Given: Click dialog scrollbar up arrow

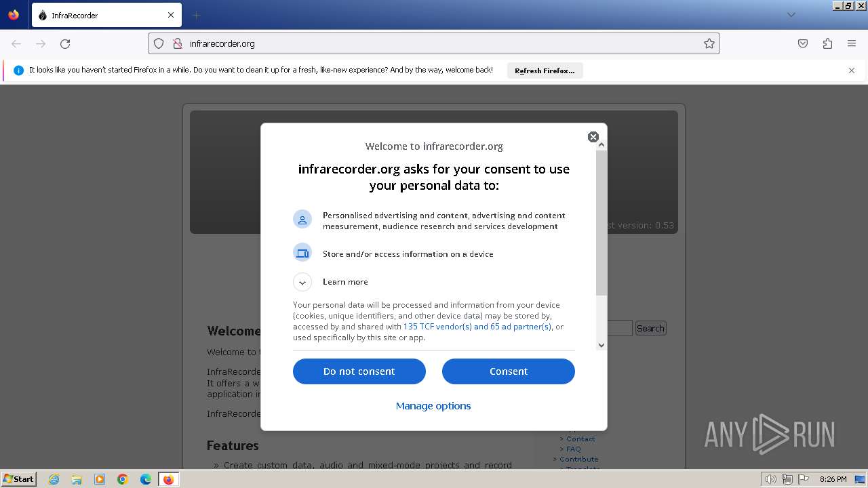Looking at the screenshot, I should tap(601, 145).
